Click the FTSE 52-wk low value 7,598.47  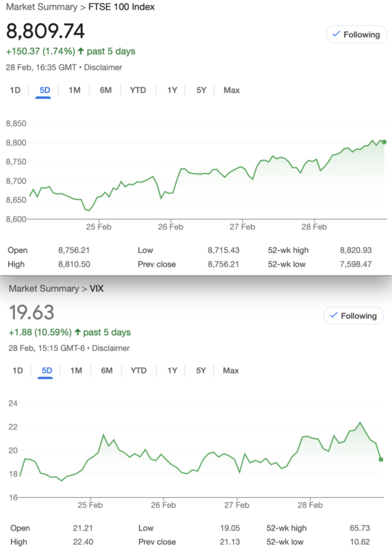click(x=356, y=264)
